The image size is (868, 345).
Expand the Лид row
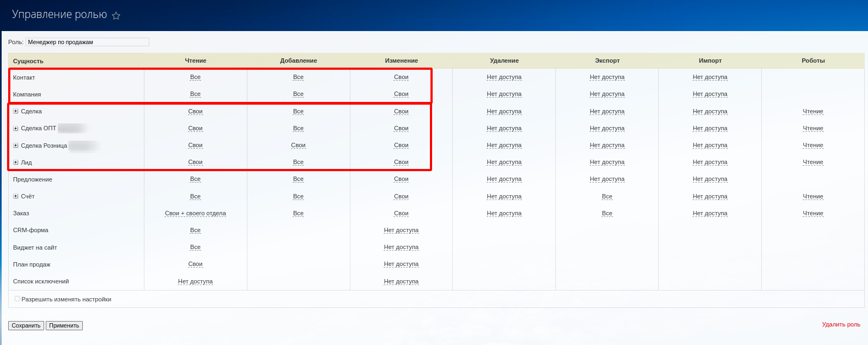pyautogui.click(x=16, y=162)
